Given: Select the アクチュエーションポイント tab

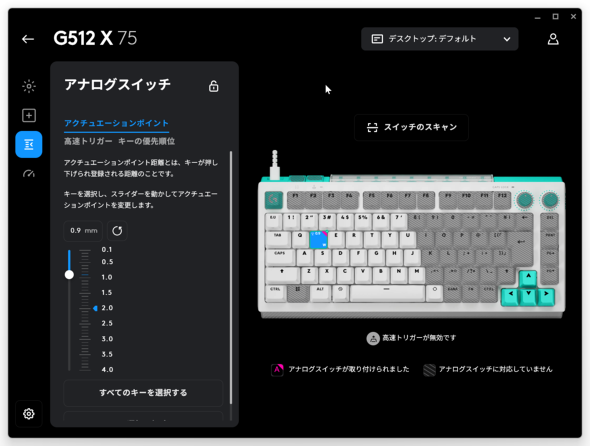Looking at the screenshot, I should pos(116,123).
